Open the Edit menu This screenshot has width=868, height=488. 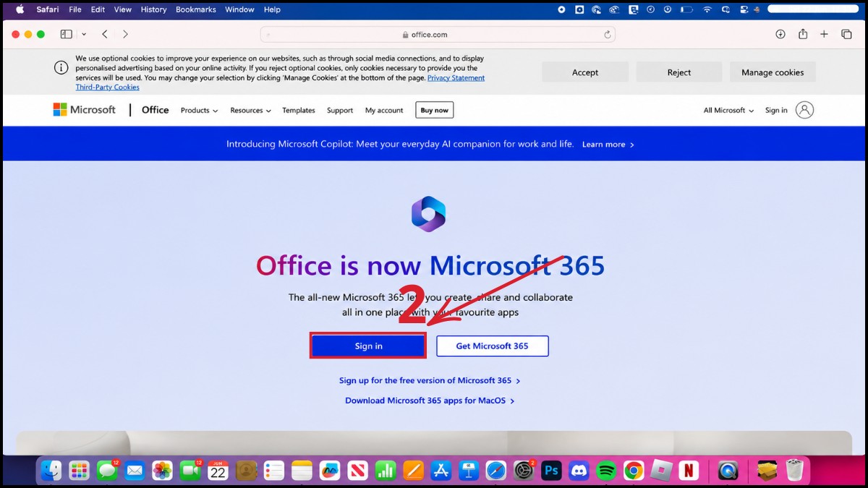click(98, 9)
